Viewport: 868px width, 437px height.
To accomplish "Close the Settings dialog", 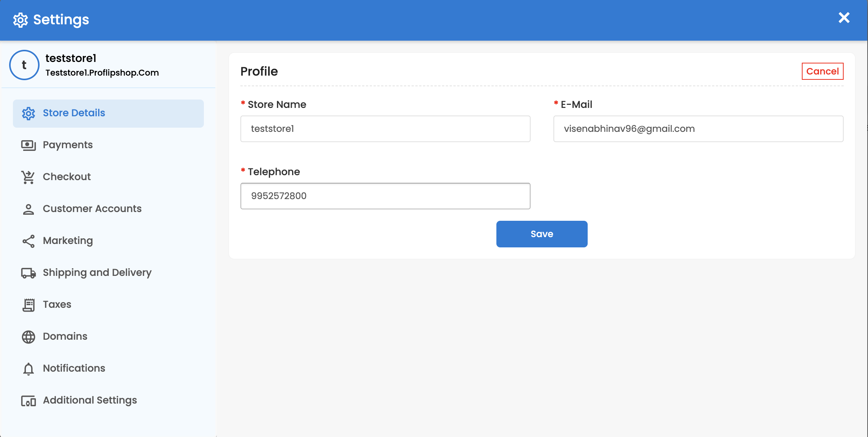I will pyautogui.click(x=844, y=17).
